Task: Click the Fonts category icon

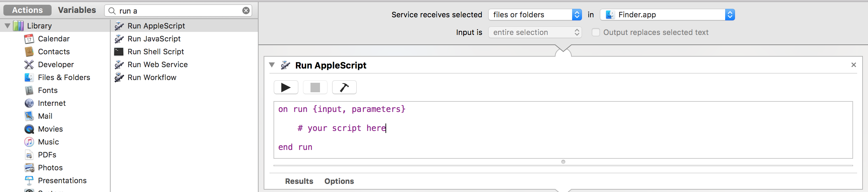Action: click(29, 90)
